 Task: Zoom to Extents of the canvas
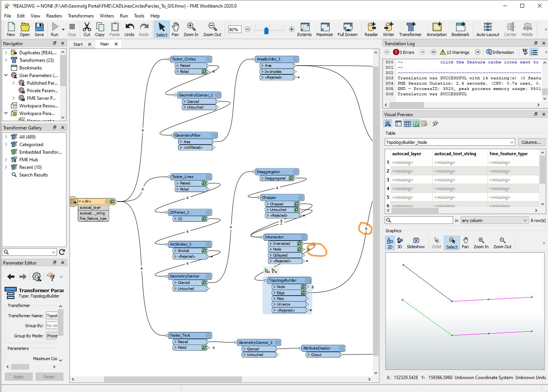[305, 29]
